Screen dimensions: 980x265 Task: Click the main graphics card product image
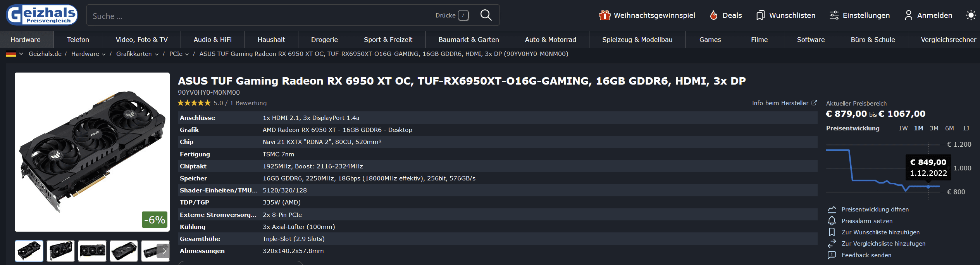coord(92,152)
